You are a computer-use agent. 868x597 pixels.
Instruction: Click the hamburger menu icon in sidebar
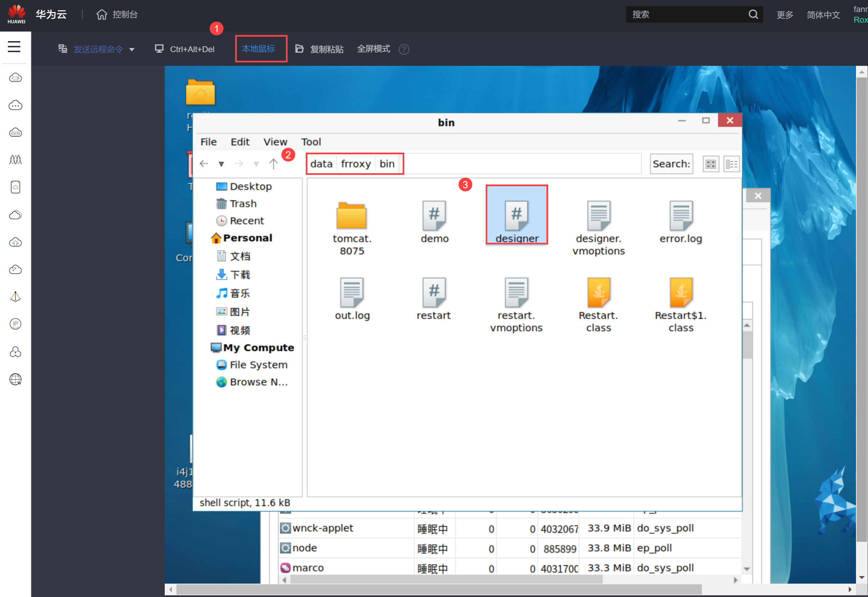tap(14, 47)
